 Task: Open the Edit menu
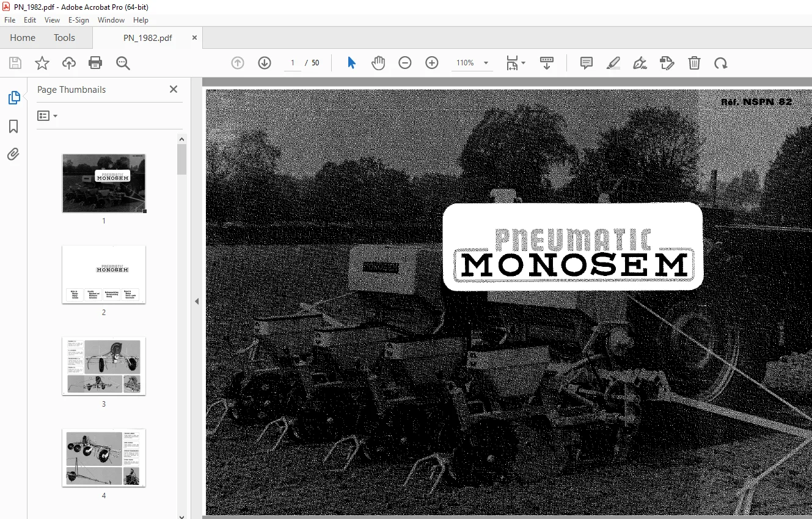tap(30, 20)
